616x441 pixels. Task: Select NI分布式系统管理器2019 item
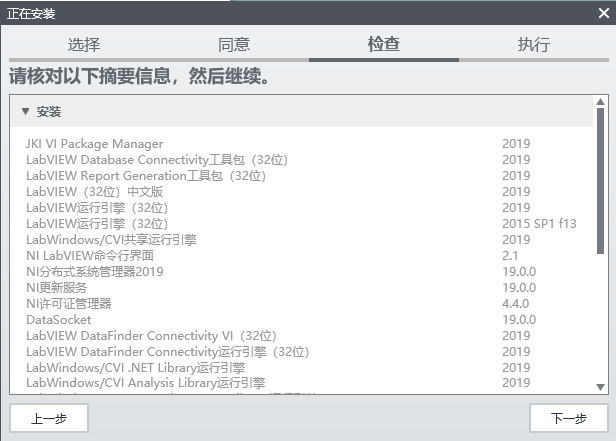click(94, 272)
